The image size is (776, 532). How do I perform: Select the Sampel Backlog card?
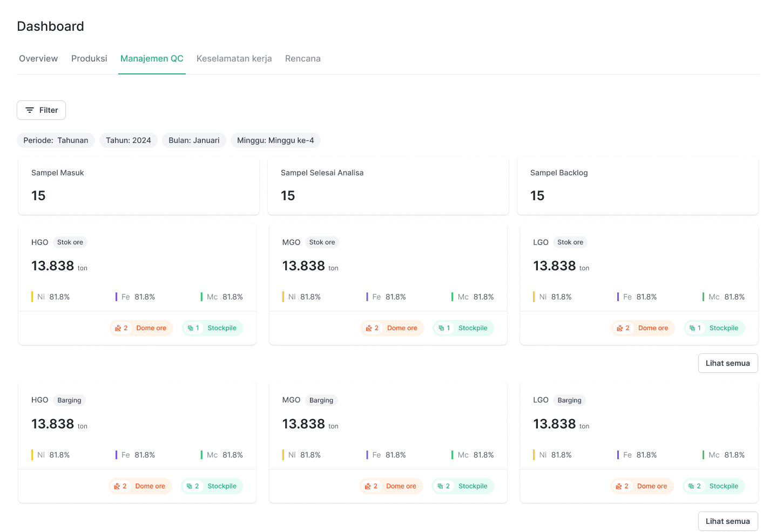click(638, 186)
